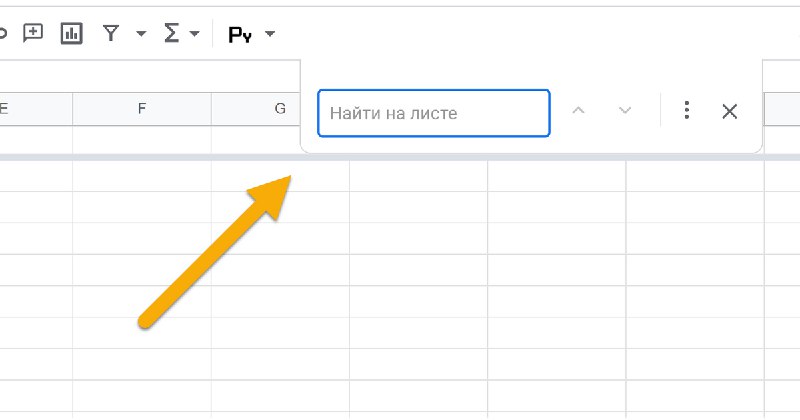
Task: Click the top cell below the search box
Action: (418, 175)
